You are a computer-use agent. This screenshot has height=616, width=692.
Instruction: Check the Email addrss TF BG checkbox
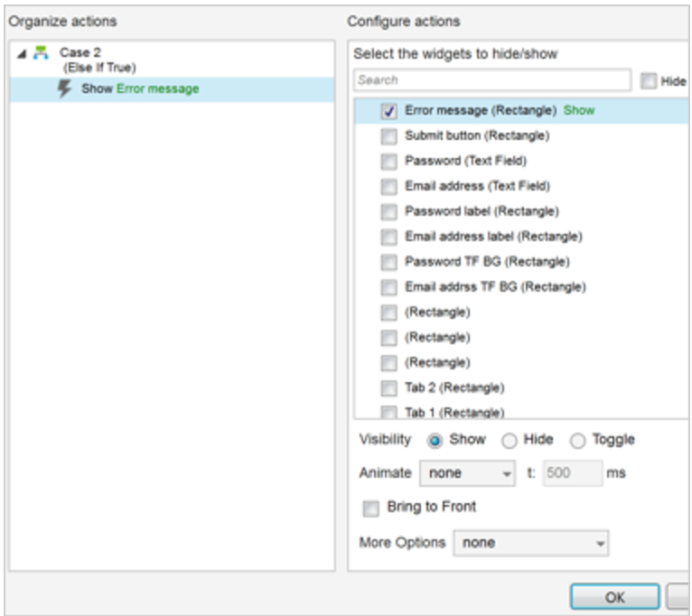click(388, 287)
